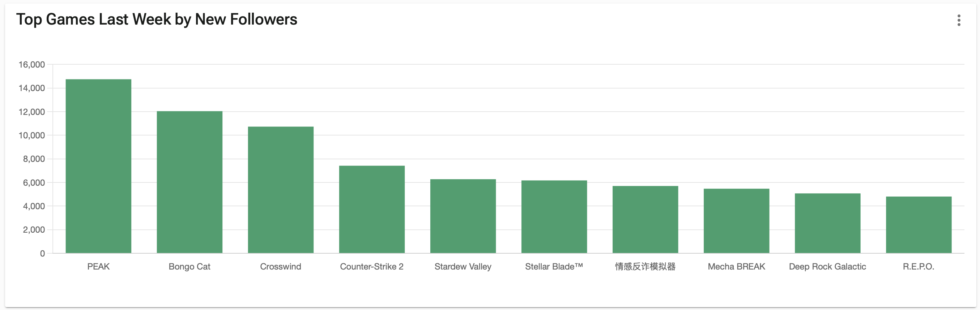The height and width of the screenshot is (310, 980).
Task: Click the Bongo Cat axis label
Action: [x=189, y=267]
